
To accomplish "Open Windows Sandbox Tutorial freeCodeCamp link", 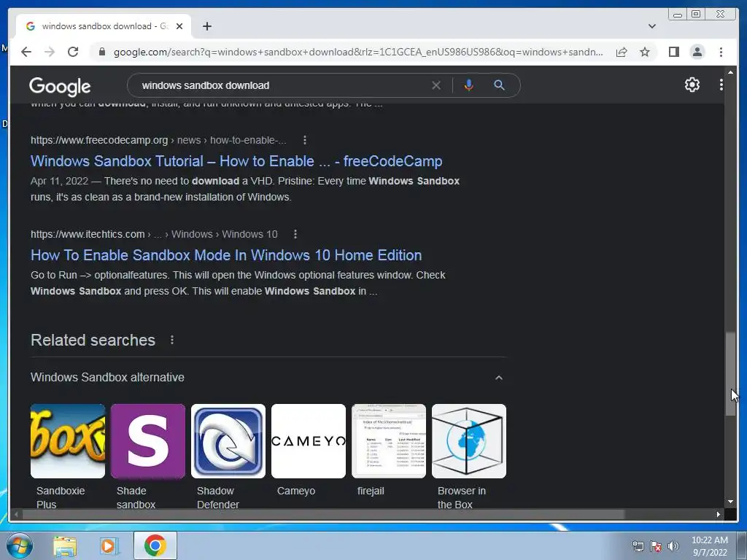I will tap(236, 161).
